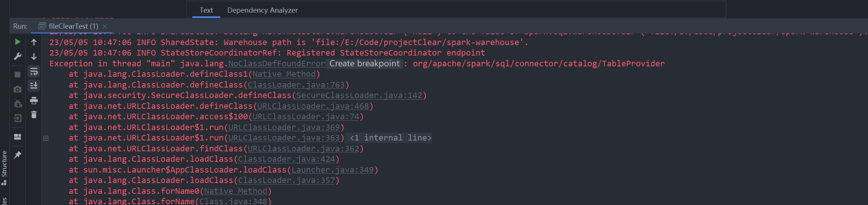Click the down arrow in console toolbar
Image resolution: width=868 pixels, height=205 pixels.
[34, 57]
